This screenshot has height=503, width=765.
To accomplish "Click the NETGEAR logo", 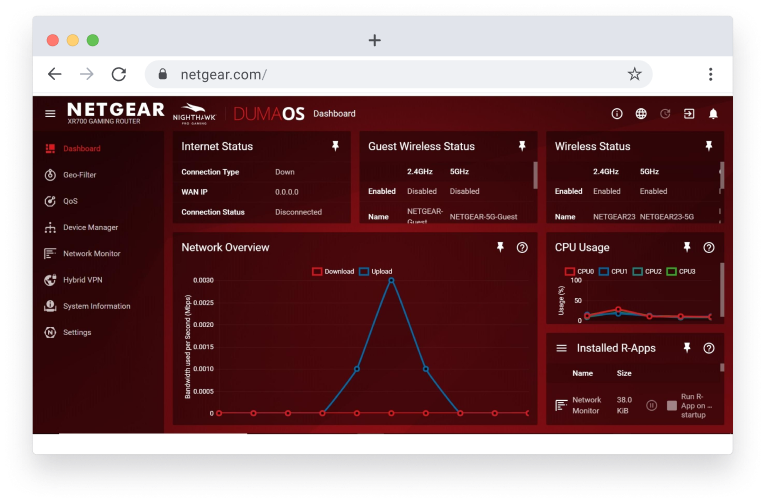I will pos(116,110).
